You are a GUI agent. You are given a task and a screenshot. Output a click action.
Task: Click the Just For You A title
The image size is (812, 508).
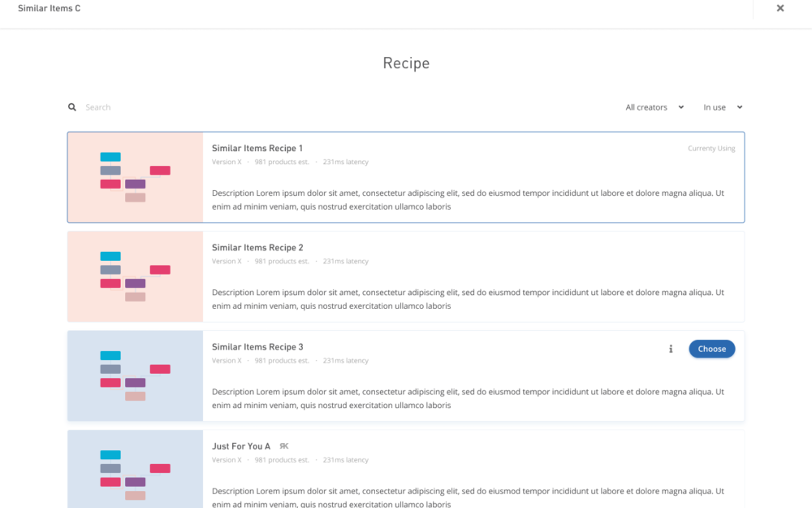tap(241, 446)
